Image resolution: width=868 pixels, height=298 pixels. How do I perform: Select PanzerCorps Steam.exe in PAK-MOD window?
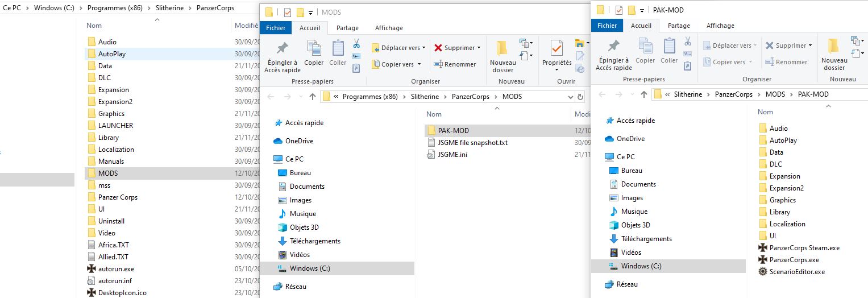[799, 248]
